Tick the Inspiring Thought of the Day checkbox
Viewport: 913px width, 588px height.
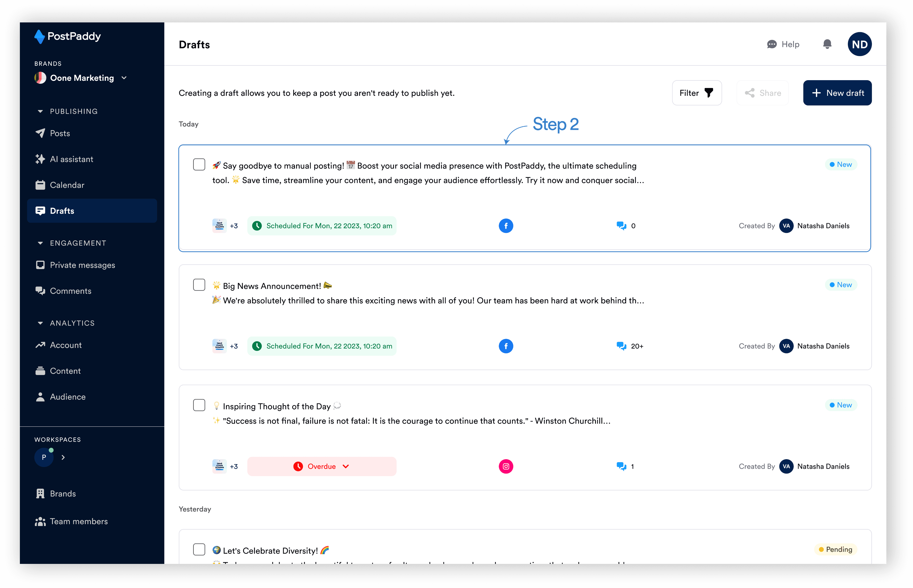coord(199,405)
